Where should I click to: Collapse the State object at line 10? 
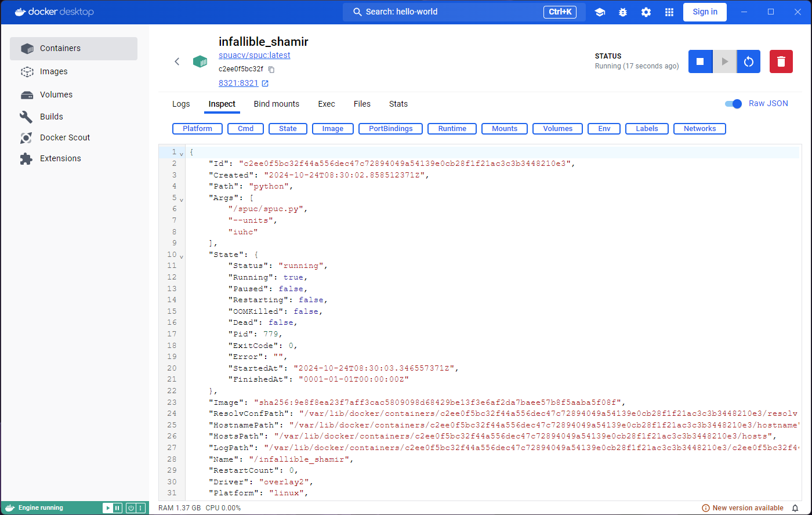point(182,256)
